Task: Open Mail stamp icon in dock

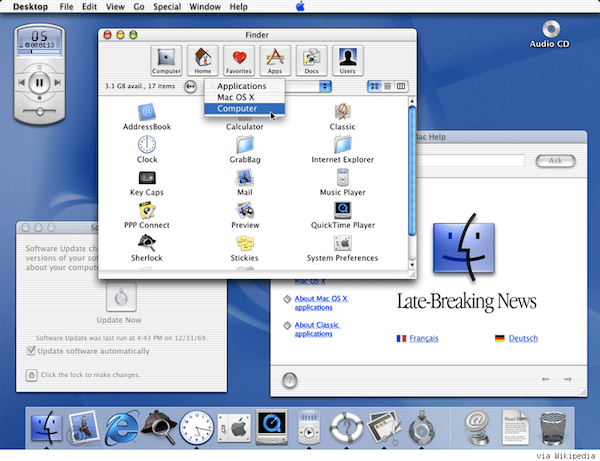Action: tap(84, 427)
